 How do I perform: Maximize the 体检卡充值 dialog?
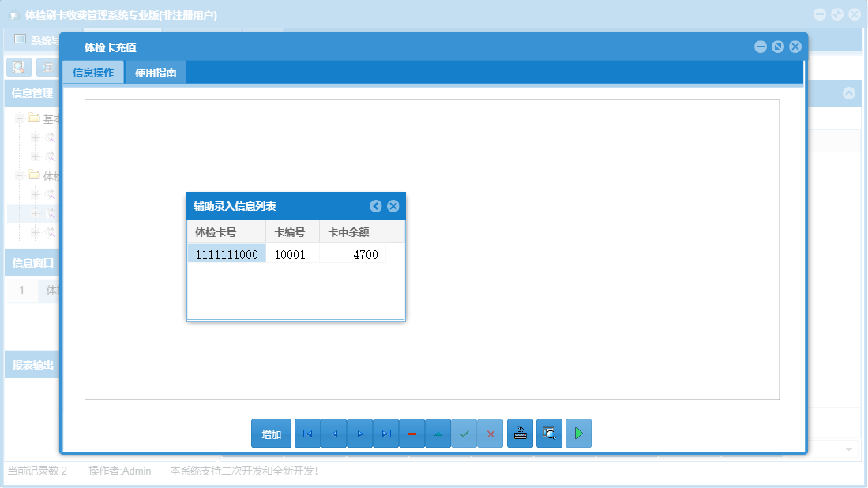click(x=778, y=47)
